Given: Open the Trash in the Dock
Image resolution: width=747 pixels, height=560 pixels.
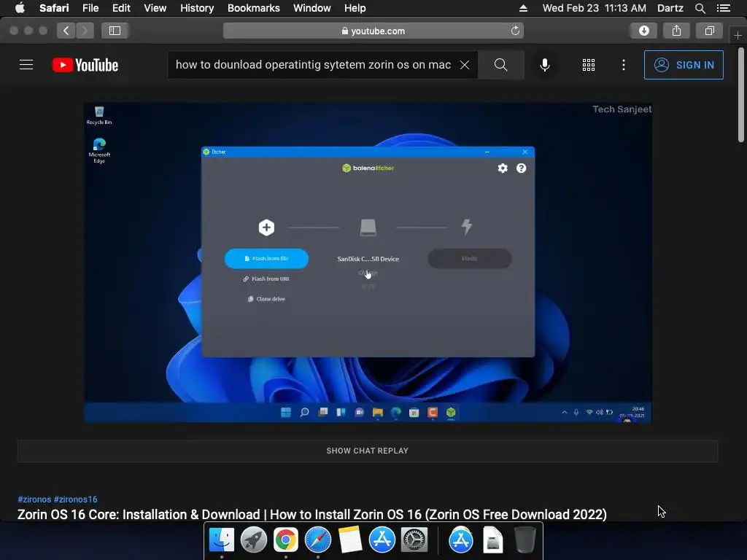Looking at the screenshot, I should pos(525,540).
